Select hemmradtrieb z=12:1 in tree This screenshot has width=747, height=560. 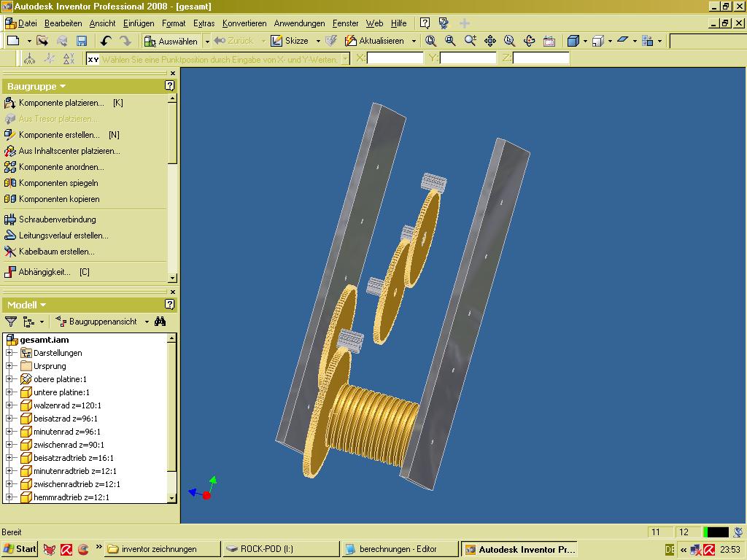(x=71, y=497)
